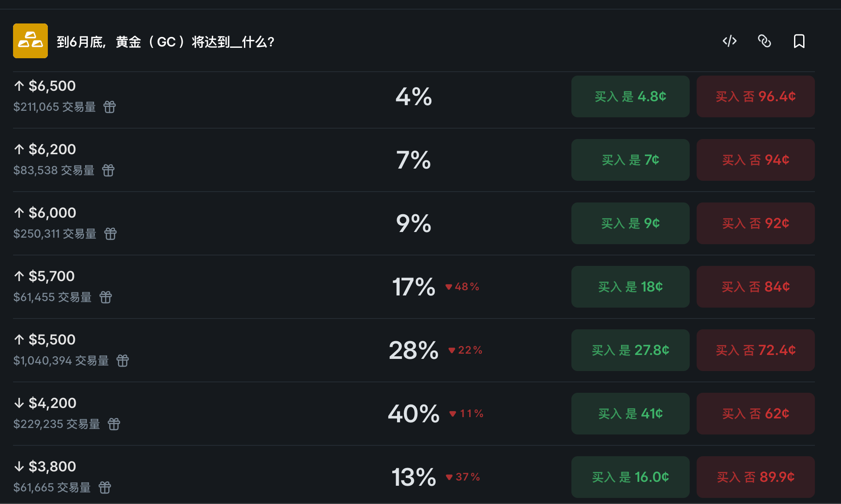Click the gift icon next to $5,500 volume
Image resolution: width=841 pixels, height=504 pixels.
(122, 361)
